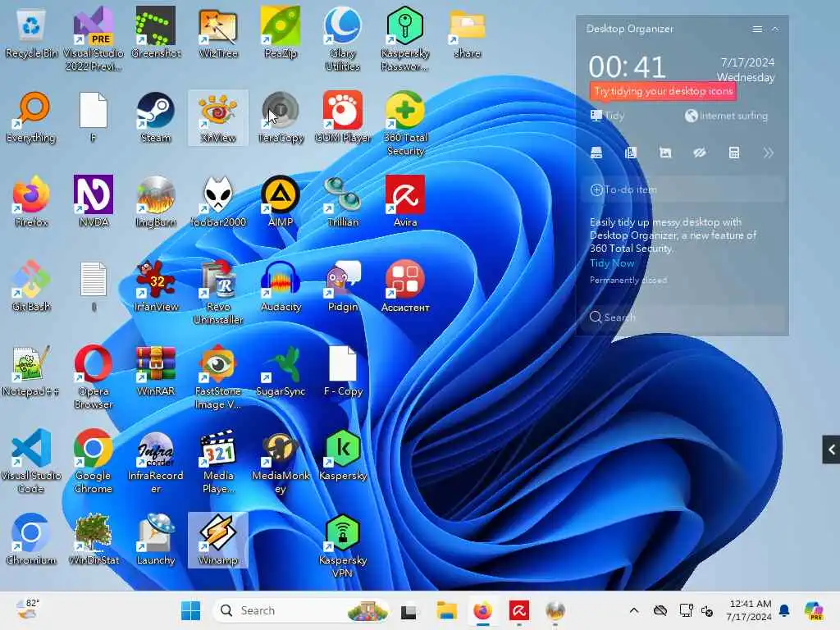The height and width of the screenshot is (630, 840).
Task: Select the Media Player Classic shortcut
Action: pyautogui.click(x=218, y=461)
